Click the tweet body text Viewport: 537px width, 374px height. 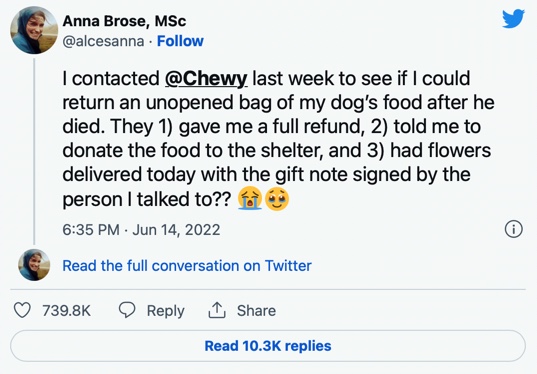pyautogui.click(x=278, y=139)
